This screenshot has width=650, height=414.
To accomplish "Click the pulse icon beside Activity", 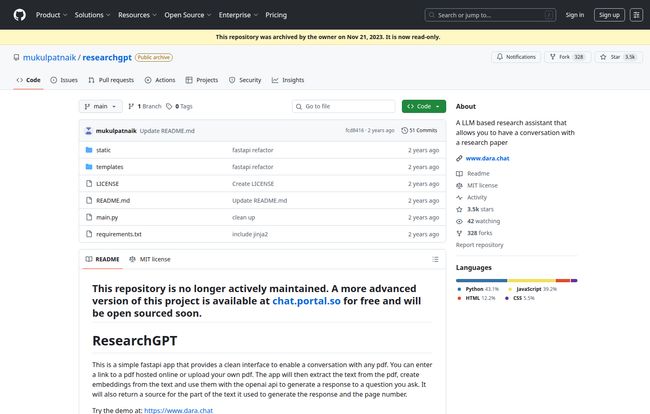I will (x=459, y=198).
